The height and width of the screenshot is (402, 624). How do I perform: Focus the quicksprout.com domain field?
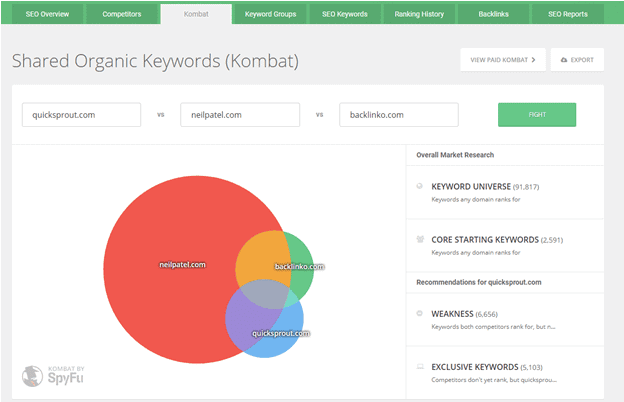(81, 115)
